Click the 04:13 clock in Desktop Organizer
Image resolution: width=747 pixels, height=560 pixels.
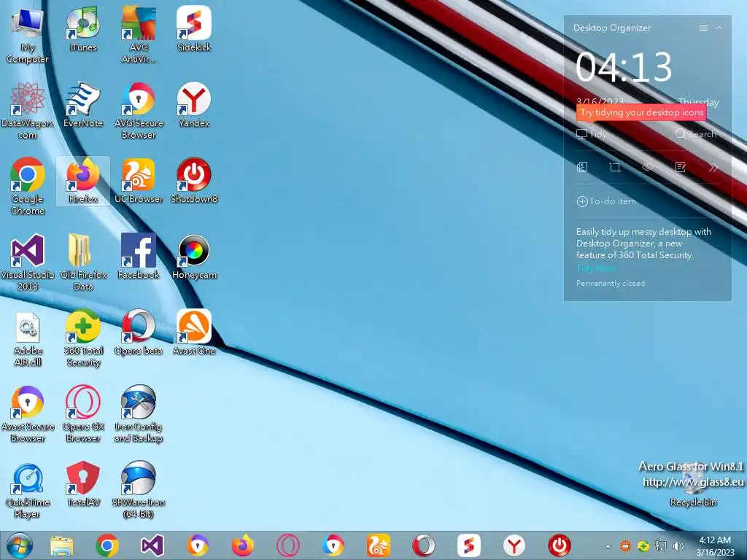tap(624, 67)
